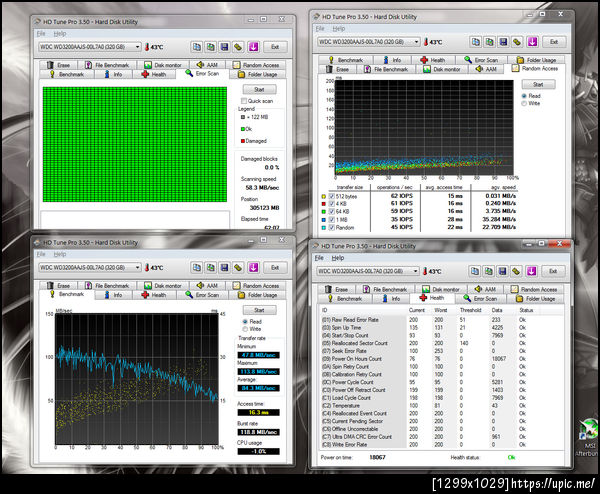The width and height of the screenshot is (600, 494).
Task: Click the screenshot copy icon in Error Scan window
Action: tap(210, 47)
